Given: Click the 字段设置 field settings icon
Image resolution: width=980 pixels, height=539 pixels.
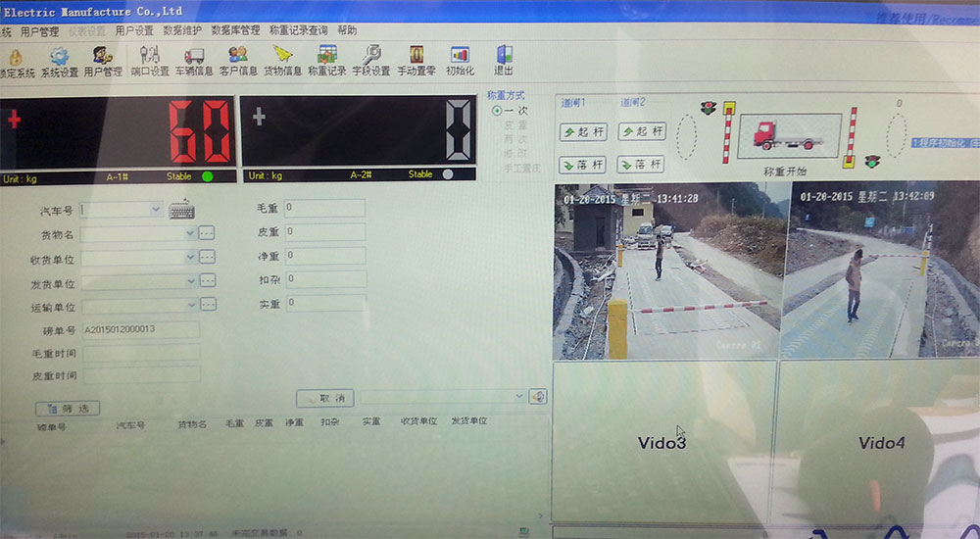Looking at the screenshot, I should click(372, 57).
